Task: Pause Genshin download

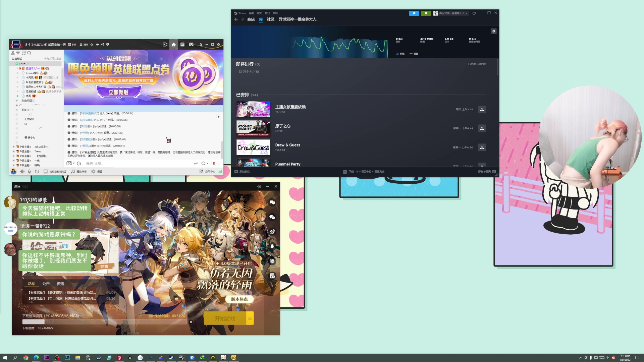Action: [x=191, y=322]
